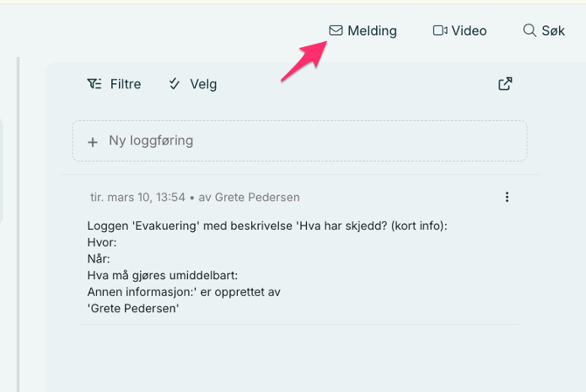The width and height of the screenshot is (586, 392).
Task: Open the three-dot menu on the log entry
Action: 506,198
